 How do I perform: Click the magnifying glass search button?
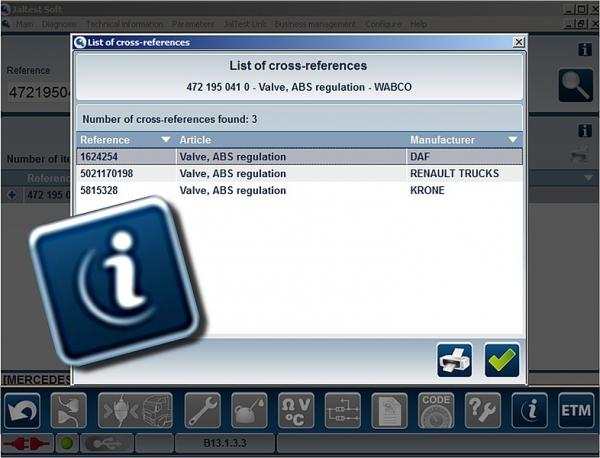pyautogui.click(x=576, y=85)
